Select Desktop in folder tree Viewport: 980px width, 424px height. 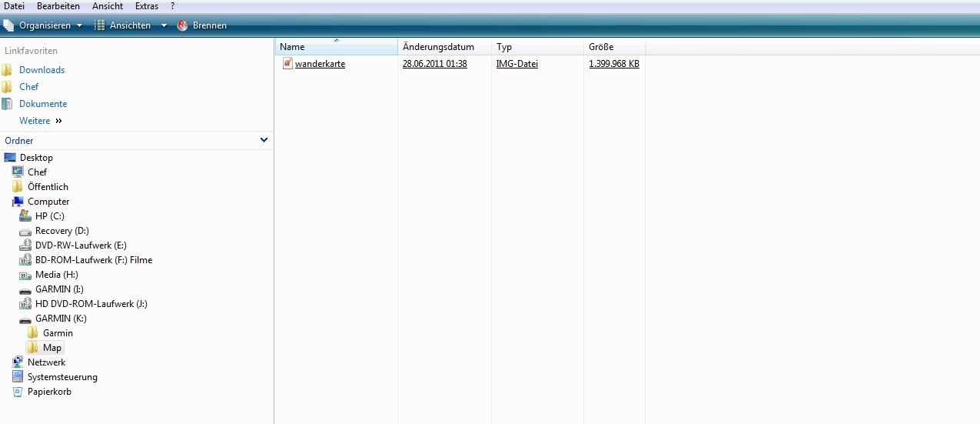coord(36,158)
